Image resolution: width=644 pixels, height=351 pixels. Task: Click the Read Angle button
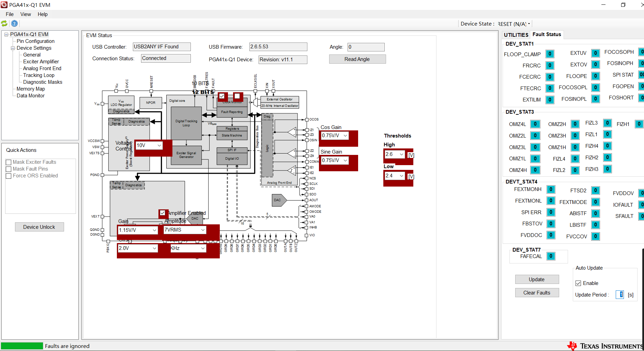357,59
